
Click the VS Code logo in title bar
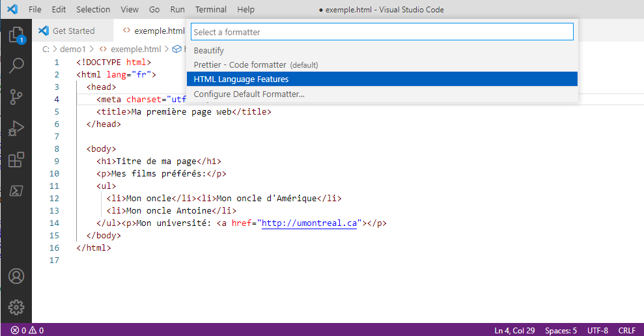pos(12,9)
